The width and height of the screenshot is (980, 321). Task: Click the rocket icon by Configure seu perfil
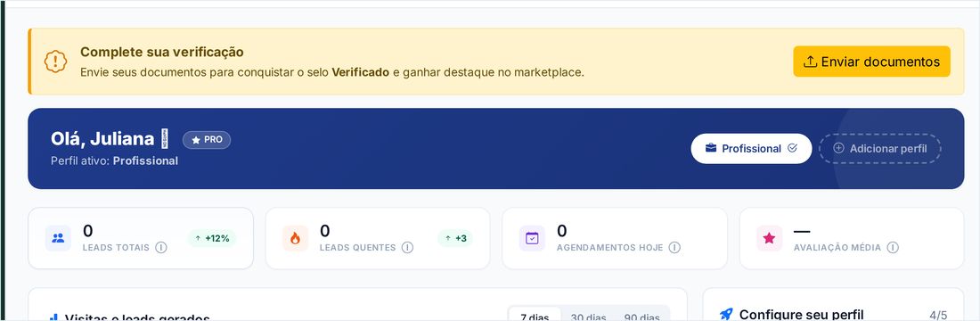(725, 314)
